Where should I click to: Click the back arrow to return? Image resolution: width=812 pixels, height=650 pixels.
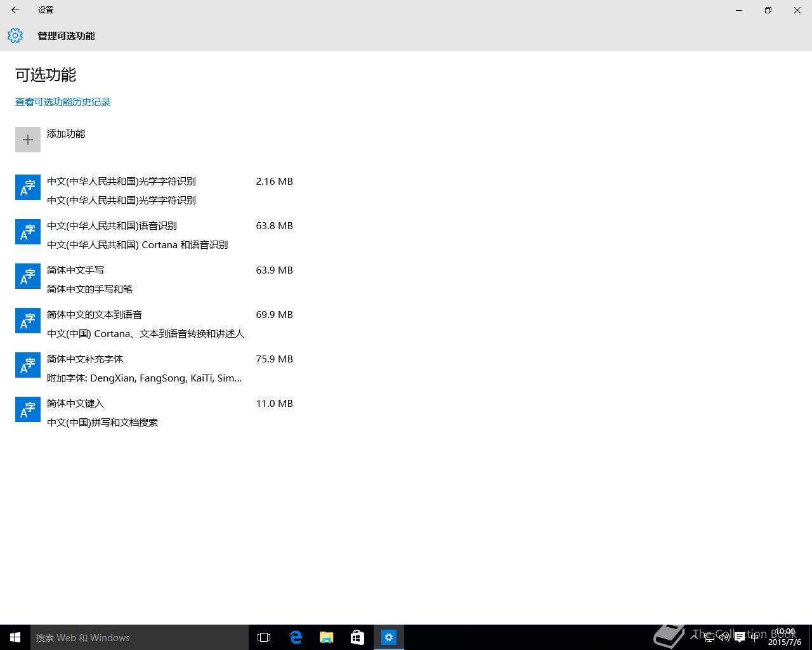[14, 10]
